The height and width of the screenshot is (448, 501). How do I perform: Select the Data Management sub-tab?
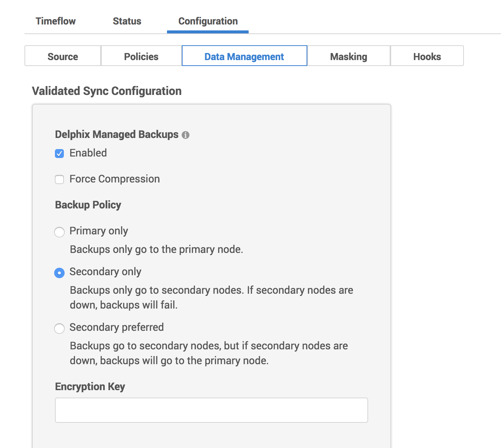coord(244,56)
